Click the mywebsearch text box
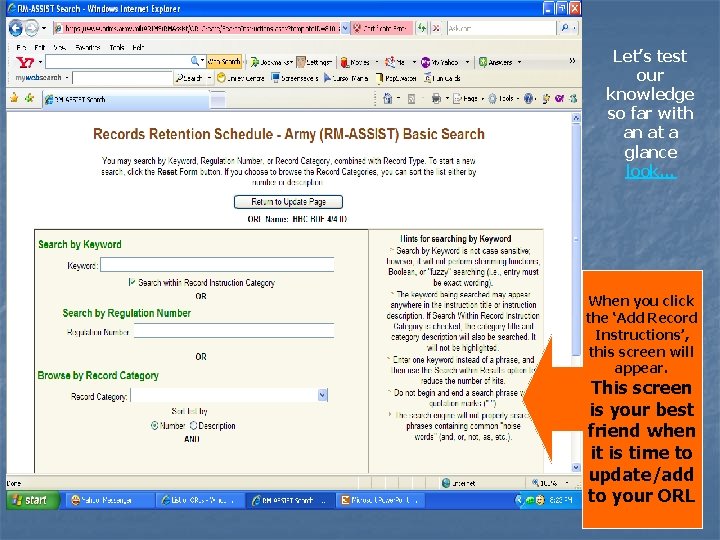 (122, 78)
